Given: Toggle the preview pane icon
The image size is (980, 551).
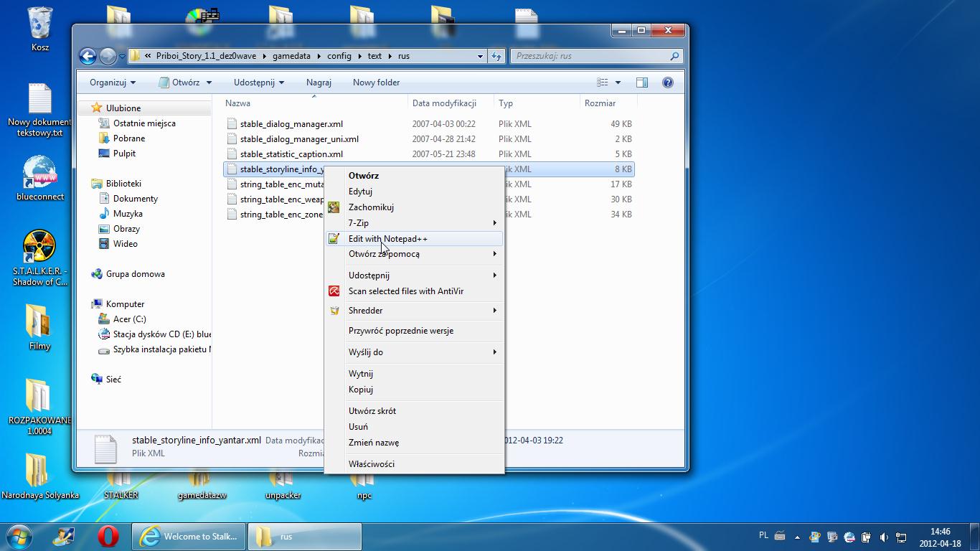Looking at the screenshot, I should 642,83.
